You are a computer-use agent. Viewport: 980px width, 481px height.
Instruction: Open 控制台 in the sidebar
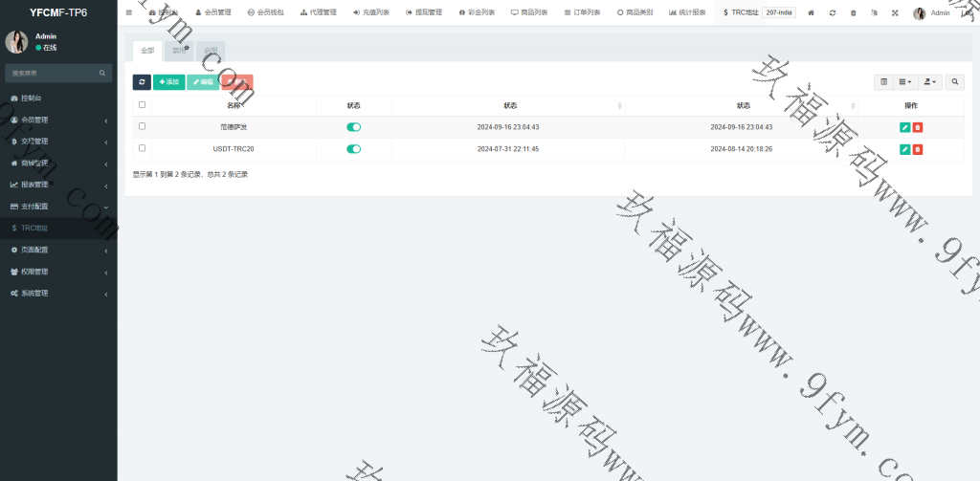coord(57,98)
